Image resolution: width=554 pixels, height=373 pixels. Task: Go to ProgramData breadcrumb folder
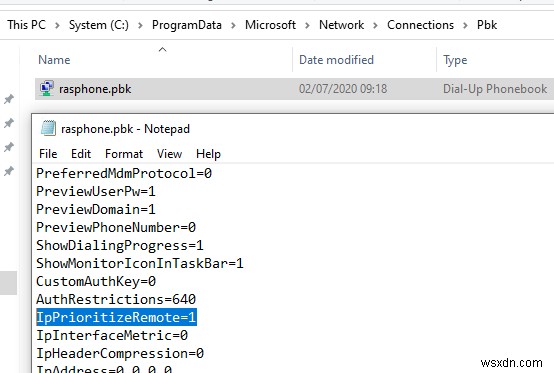(x=187, y=25)
